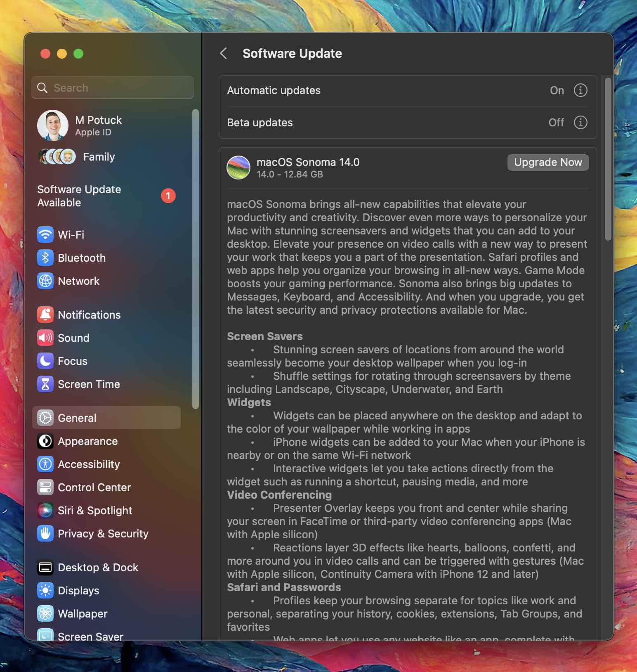Click the General gear icon
This screenshot has height=672, width=637.
pos(45,418)
